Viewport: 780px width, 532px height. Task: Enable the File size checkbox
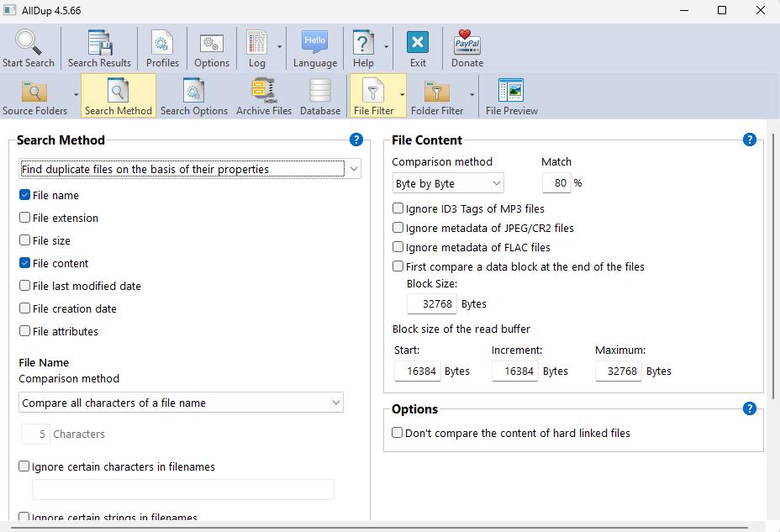[x=25, y=240]
